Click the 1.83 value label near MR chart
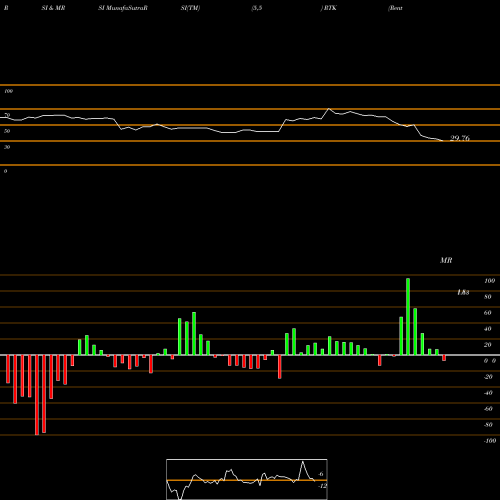This screenshot has width=500, height=500. tap(463, 292)
